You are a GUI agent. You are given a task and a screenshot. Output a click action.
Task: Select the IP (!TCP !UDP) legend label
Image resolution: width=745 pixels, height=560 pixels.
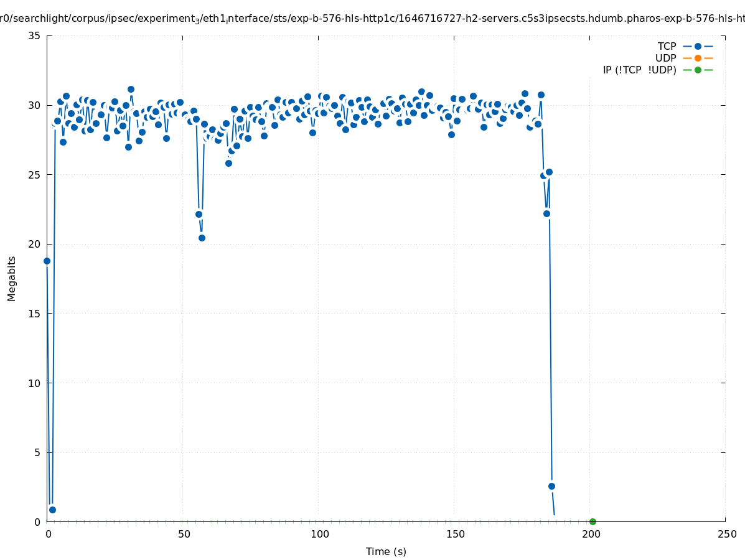point(639,70)
